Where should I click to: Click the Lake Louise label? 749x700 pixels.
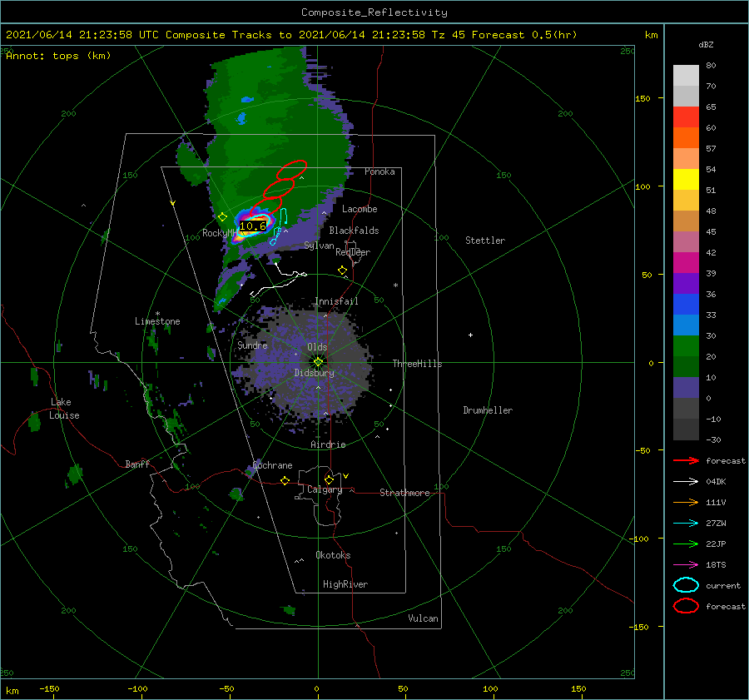click(x=64, y=409)
